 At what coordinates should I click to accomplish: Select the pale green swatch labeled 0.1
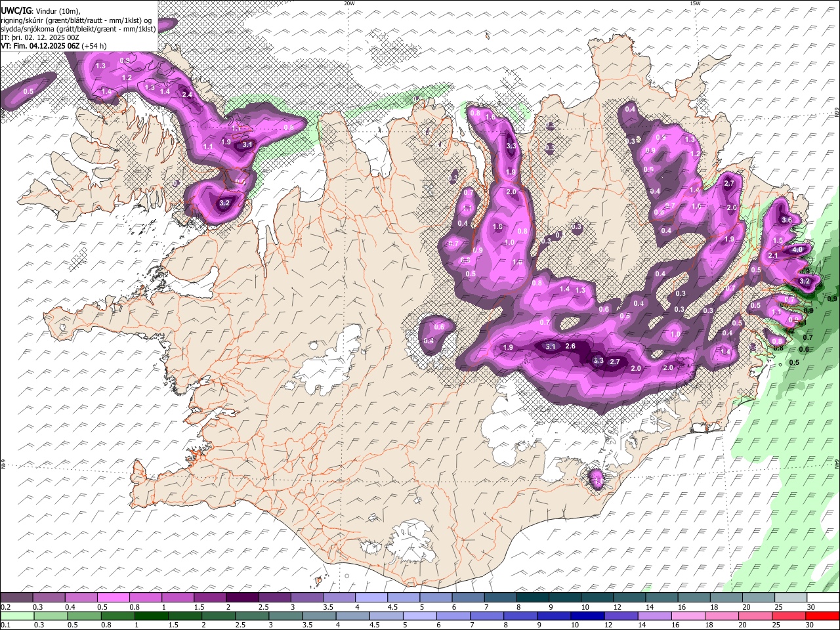(18, 616)
